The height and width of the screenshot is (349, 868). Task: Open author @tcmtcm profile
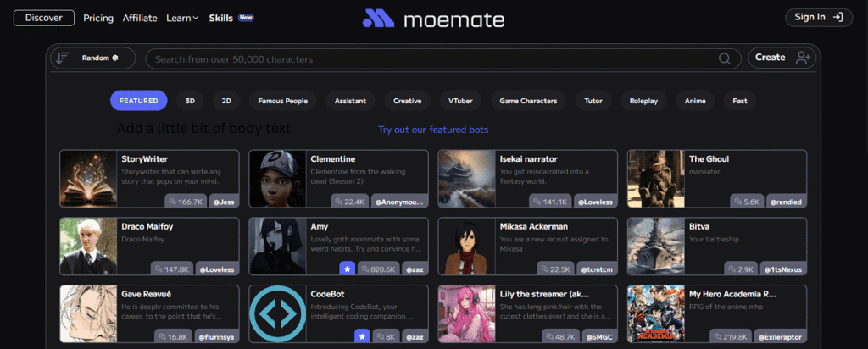click(x=597, y=269)
